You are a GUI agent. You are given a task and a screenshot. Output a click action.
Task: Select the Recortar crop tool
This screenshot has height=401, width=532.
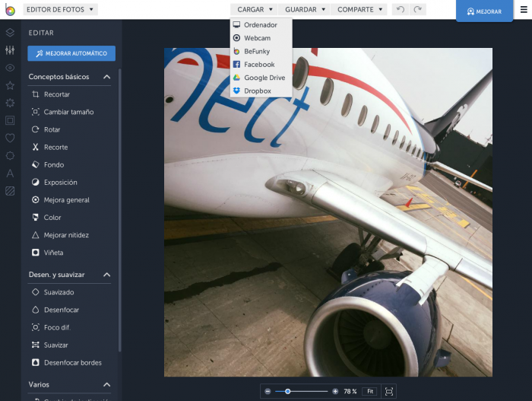(57, 94)
